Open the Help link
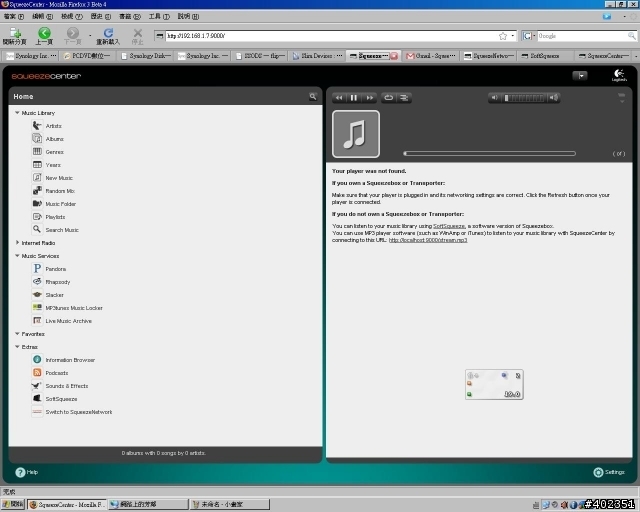This screenshot has height=512, width=640. point(27,472)
